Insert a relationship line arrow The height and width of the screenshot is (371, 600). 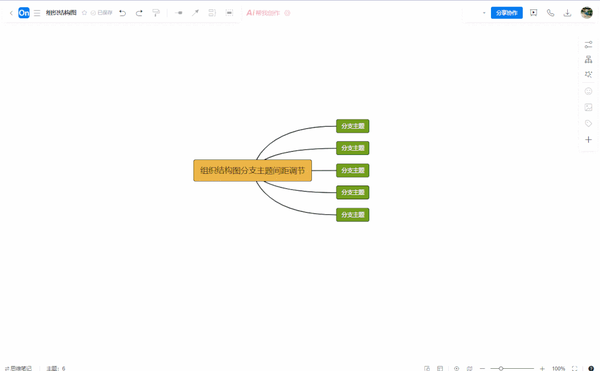tap(196, 13)
